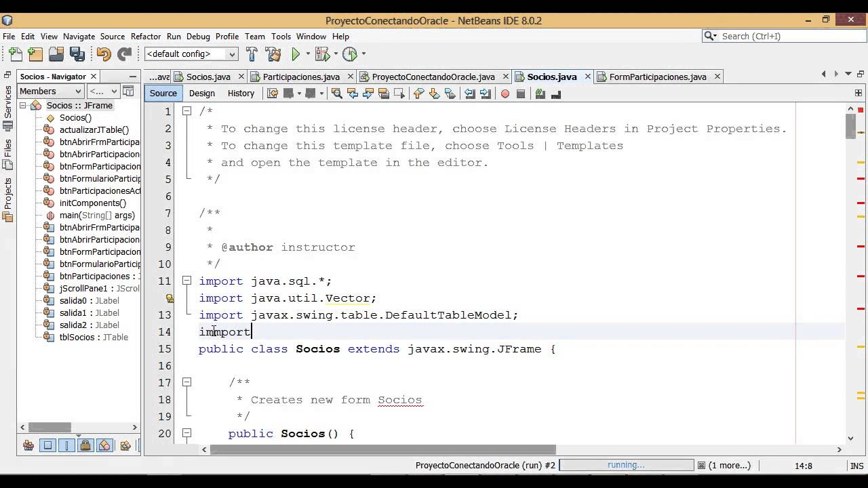Toggle Show Inherited Members navigator filter
This screenshot has height=488, width=868.
coord(28,445)
